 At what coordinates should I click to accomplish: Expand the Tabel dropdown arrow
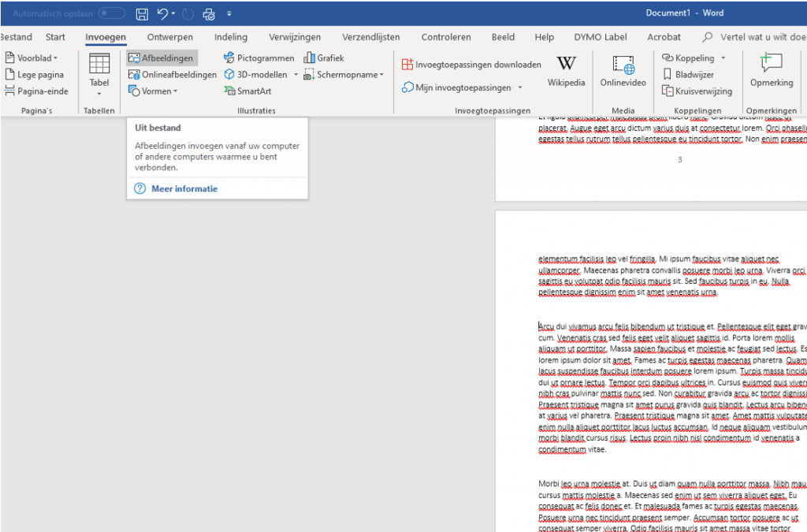click(99, 94)
